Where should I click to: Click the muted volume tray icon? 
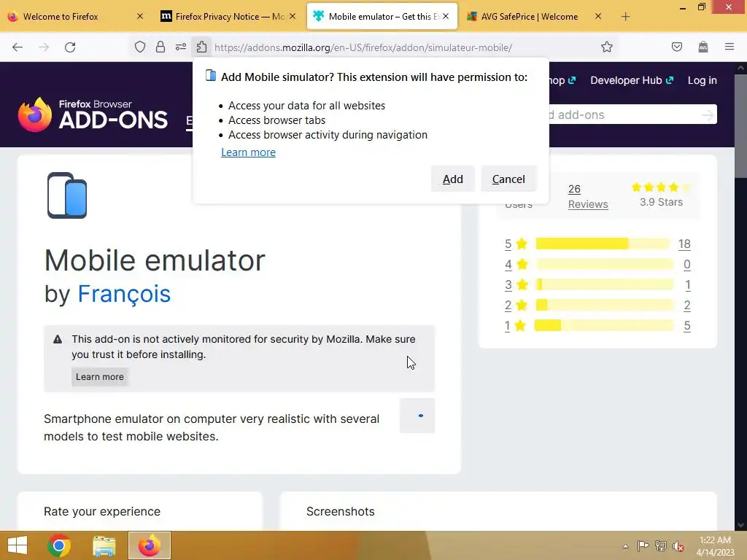678,546
